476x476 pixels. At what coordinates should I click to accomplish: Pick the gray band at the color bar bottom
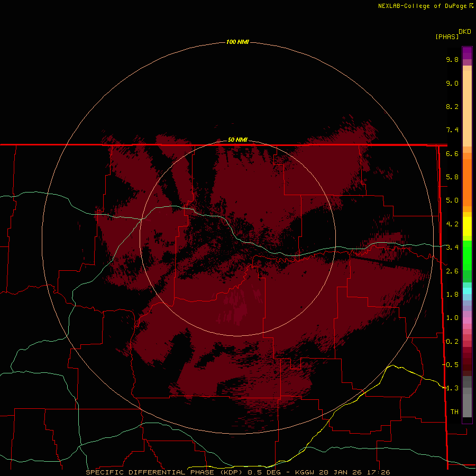(x=467, y=405)
